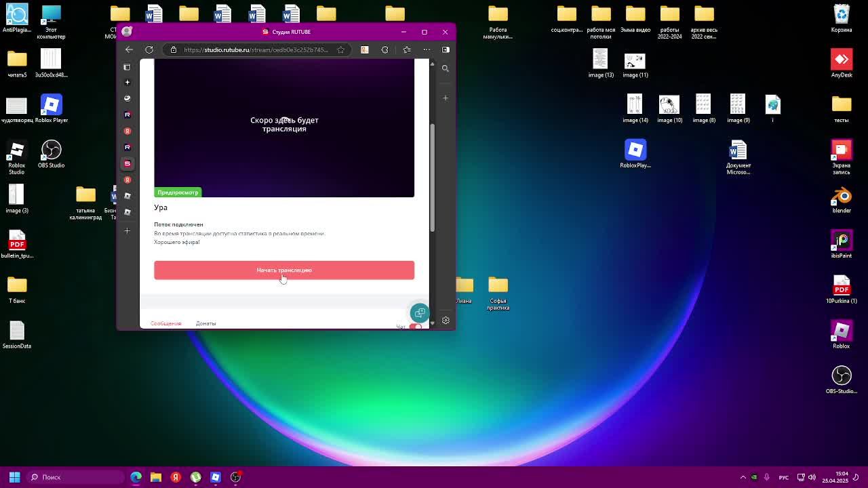The image size is (868, 488).
Task: Click the 'Поток подключен' status text
Action: (x=178, y=224)
